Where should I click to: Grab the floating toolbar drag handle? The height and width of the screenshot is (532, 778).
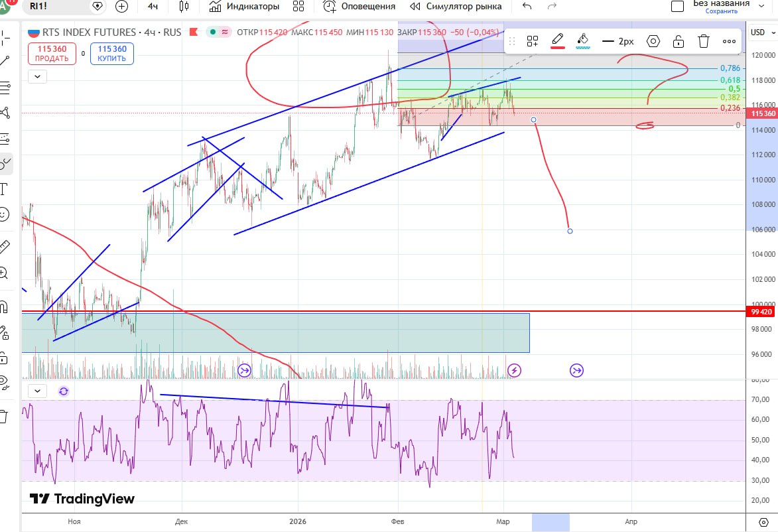[512, 41]
